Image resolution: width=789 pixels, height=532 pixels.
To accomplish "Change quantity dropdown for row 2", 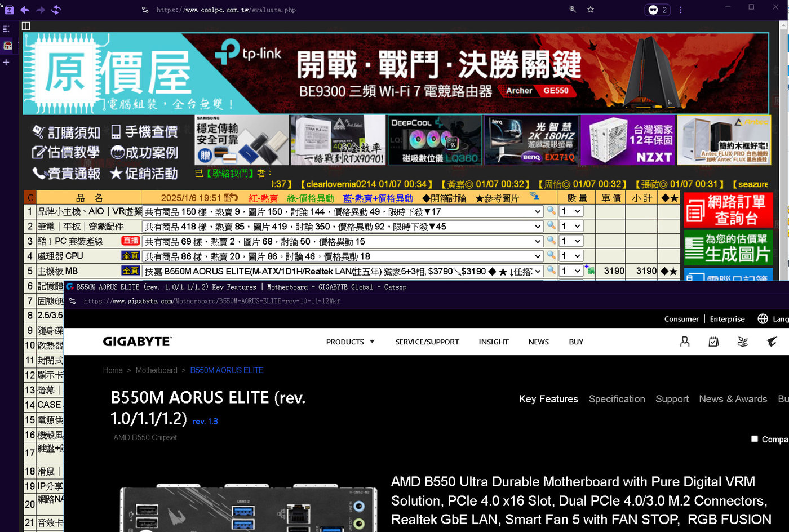I will click(x=571, y=226).
